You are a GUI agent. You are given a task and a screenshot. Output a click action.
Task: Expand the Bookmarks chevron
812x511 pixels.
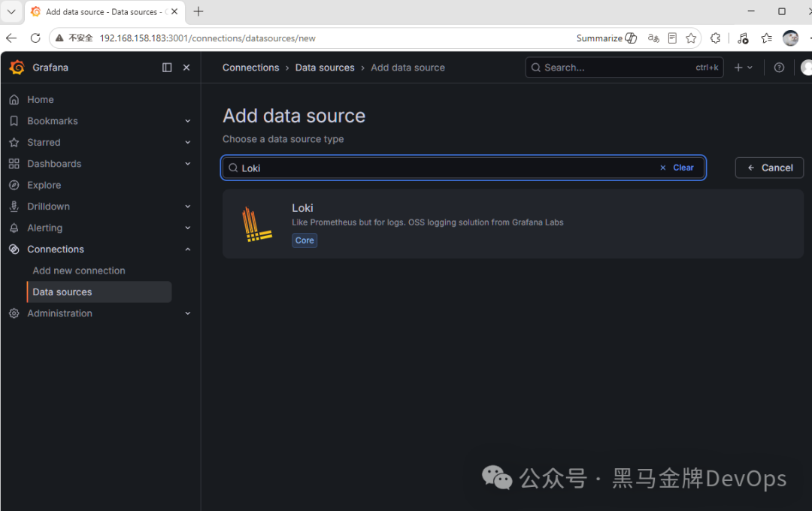[x=187, y=121]
